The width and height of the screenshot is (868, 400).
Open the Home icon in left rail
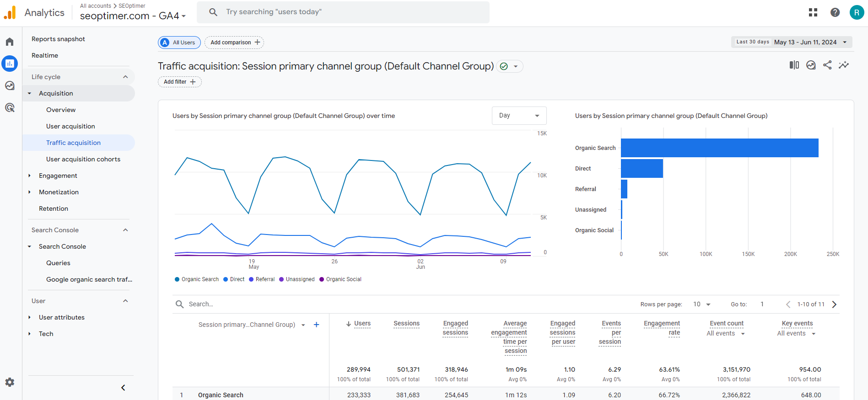tap(10, 42)
